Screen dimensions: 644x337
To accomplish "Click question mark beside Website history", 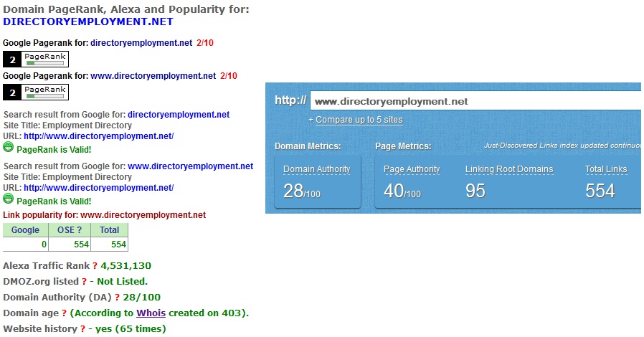I will pyautogui.click(x=82, y=329).
